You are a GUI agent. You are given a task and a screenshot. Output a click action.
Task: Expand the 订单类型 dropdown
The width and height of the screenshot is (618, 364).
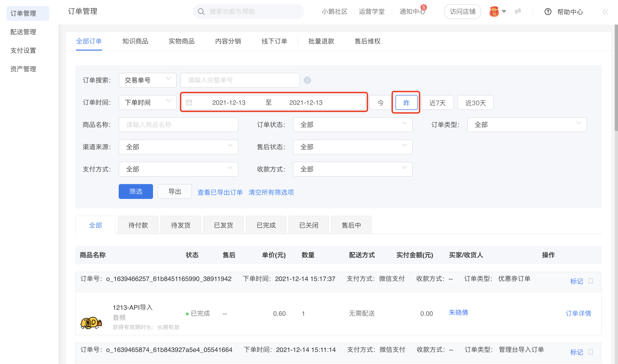527,125
